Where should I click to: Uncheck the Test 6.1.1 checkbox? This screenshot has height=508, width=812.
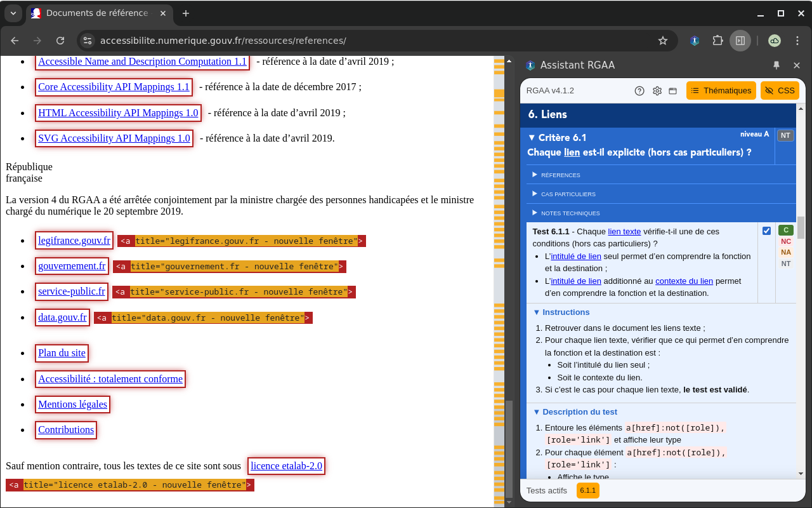[x=766, y=231]
